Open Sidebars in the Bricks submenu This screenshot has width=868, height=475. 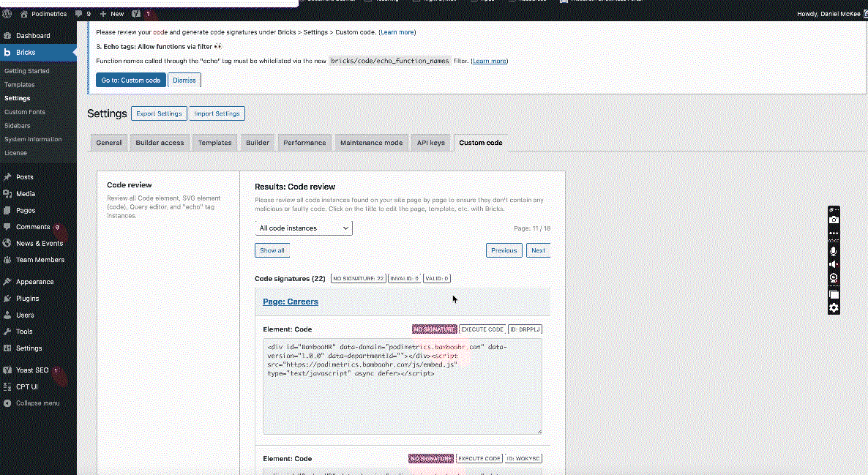click(x=17, y=126)
